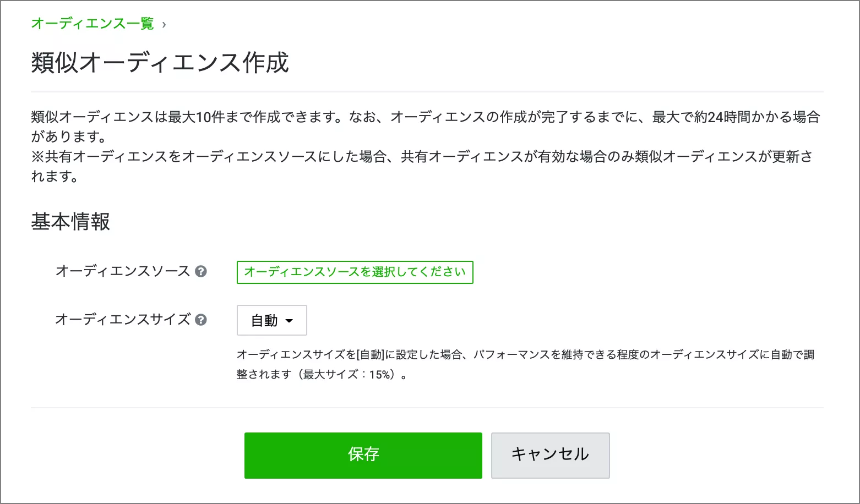Select the オーディエンスサイズ field label
This screenshot has width=860, height=504.
(x=123, y=320)
